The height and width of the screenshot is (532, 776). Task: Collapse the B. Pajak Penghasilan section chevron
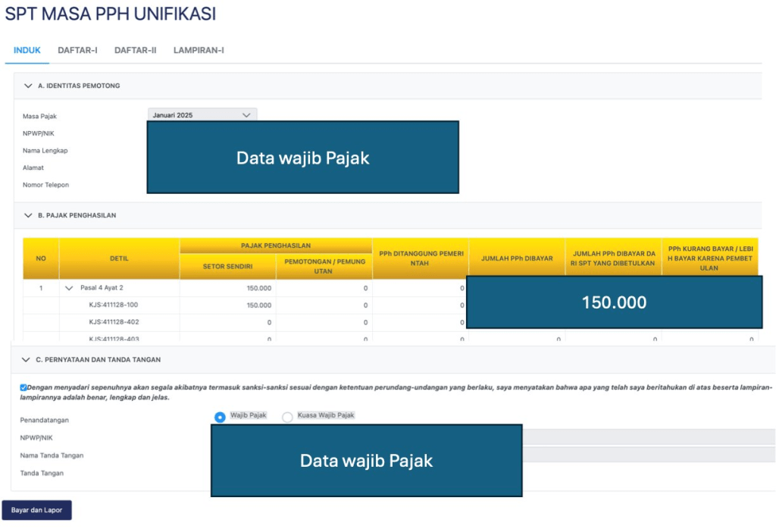pyautogui.click(x=29, y=215)
